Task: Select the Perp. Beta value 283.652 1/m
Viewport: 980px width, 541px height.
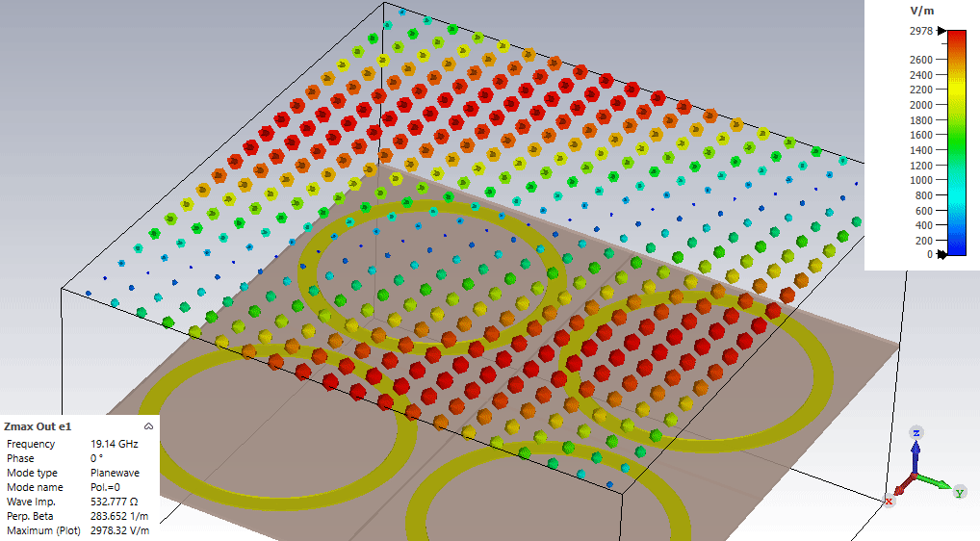Action: point(119,516)
